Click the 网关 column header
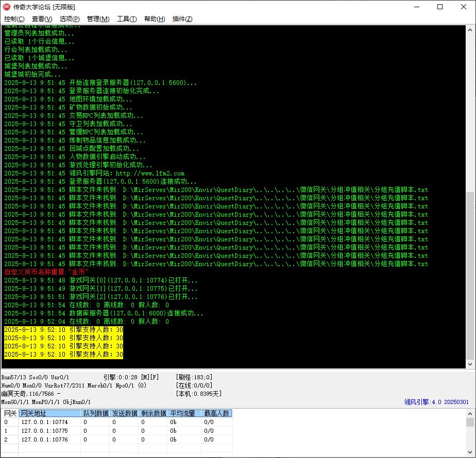Screen dimensions: 476x458 (x=10, y=413)
